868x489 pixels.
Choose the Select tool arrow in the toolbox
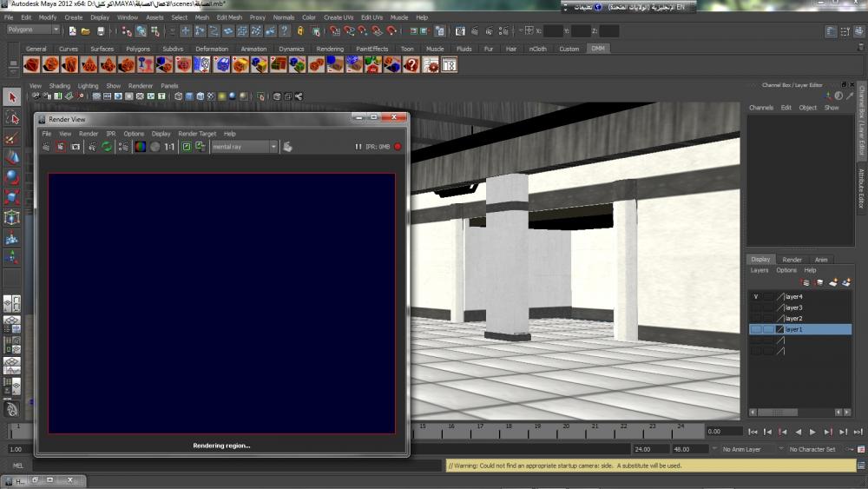[x=12, y=96]
